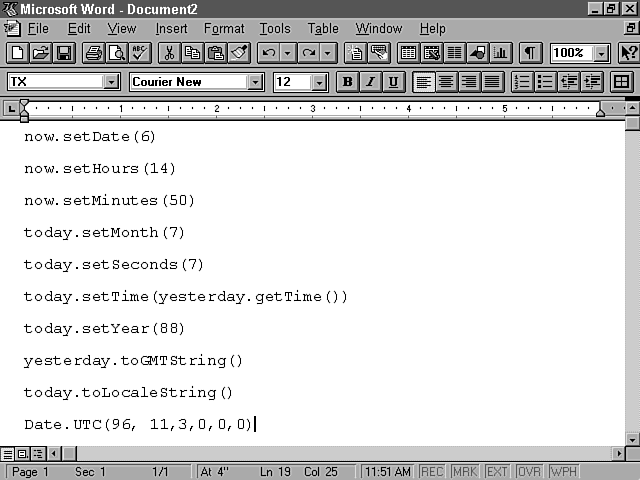Click the Insert Table icon
The width and height of the screenshot is (640, 480).
408,53
